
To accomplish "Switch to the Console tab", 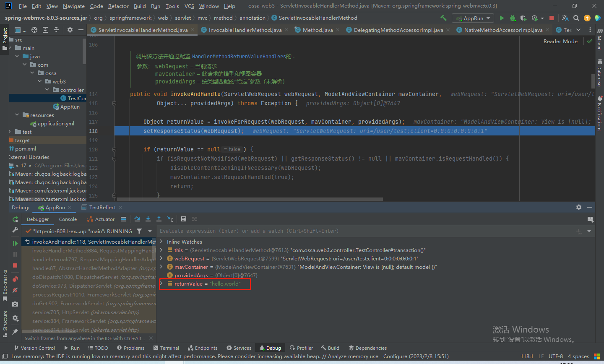I will pyautogui.click(x=68, y=219).
